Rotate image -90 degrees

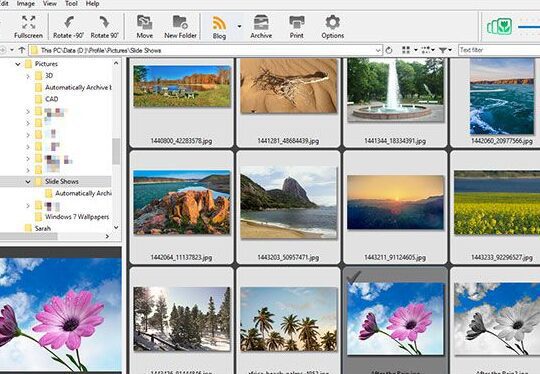coord(69,27)
